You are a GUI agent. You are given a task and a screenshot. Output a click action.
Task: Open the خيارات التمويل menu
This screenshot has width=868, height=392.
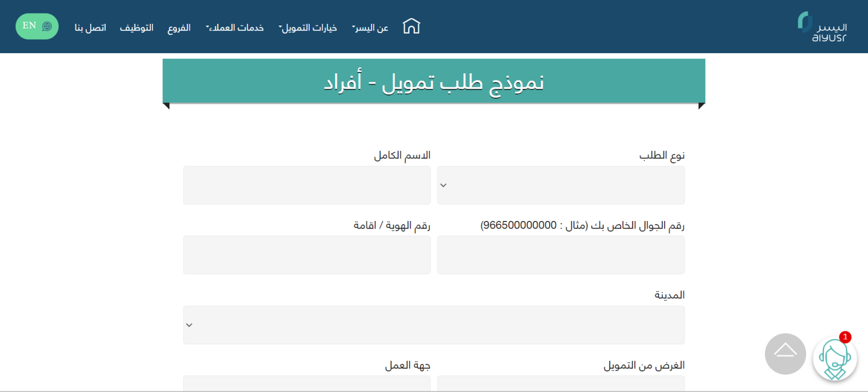pyautogui.click(x=308, y=28)
